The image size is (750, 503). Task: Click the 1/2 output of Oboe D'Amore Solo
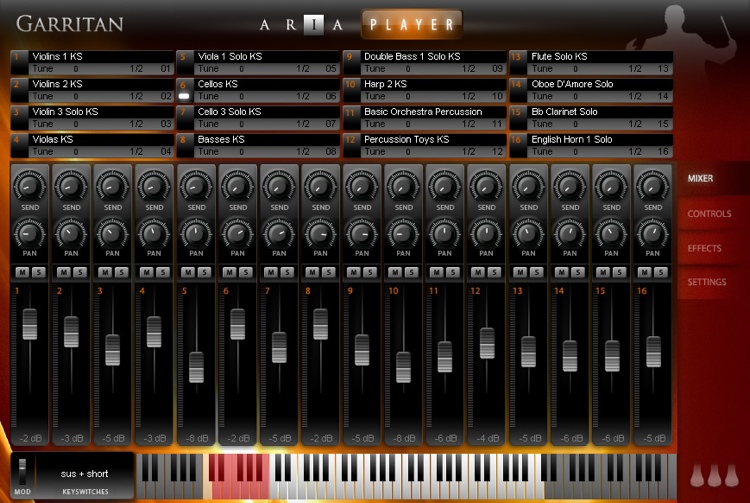[x=635, y=96]
